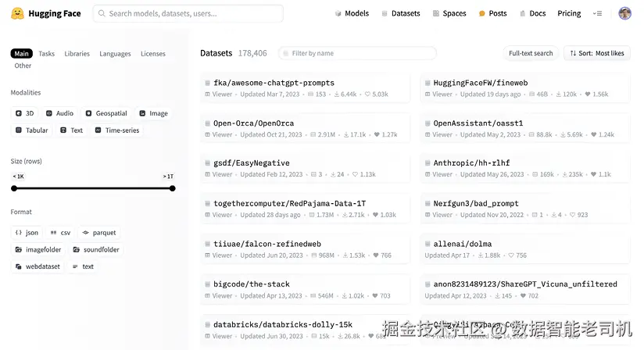
Task: Open the Anthropic/hh-rlhf dataset
Action: [x=525, y=168]
